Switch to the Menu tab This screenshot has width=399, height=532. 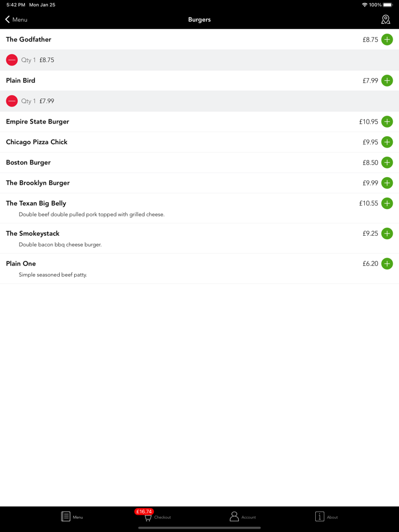pyautogui.click(x=72, y=517)
